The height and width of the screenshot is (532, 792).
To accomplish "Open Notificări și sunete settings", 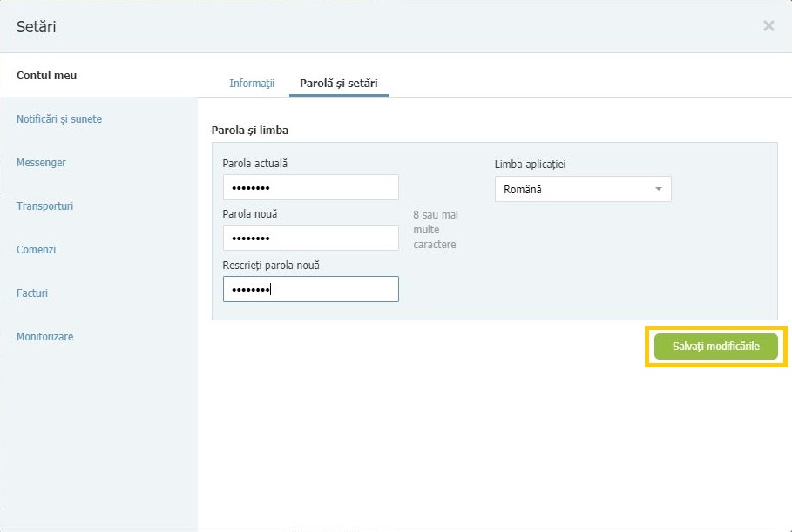I will click(59, 119).
